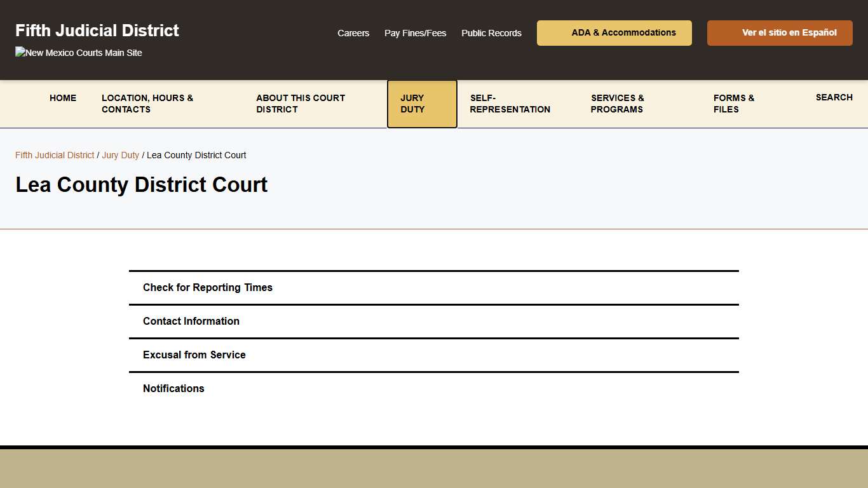Expand the Contact Information accordion

(x=191, y=321)
